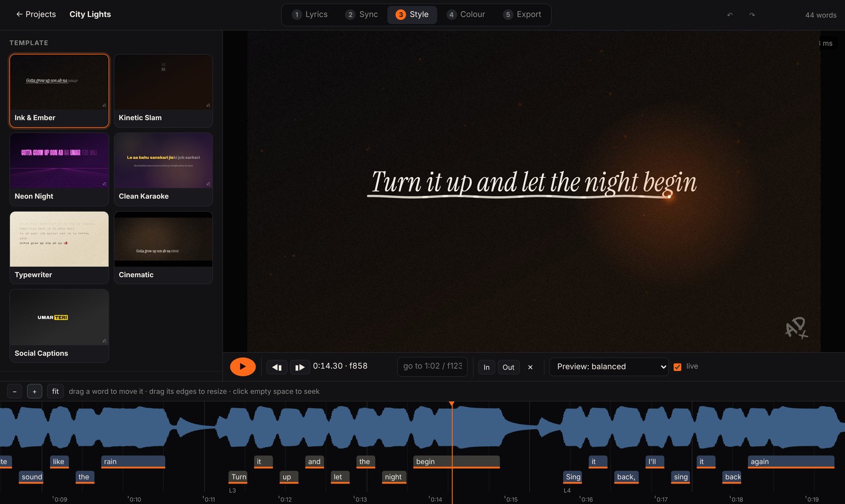This screenshot has height=504, width=845.
Task: Click the 0:15 timeline ruler mark
Action: click(x=511, y=499)
